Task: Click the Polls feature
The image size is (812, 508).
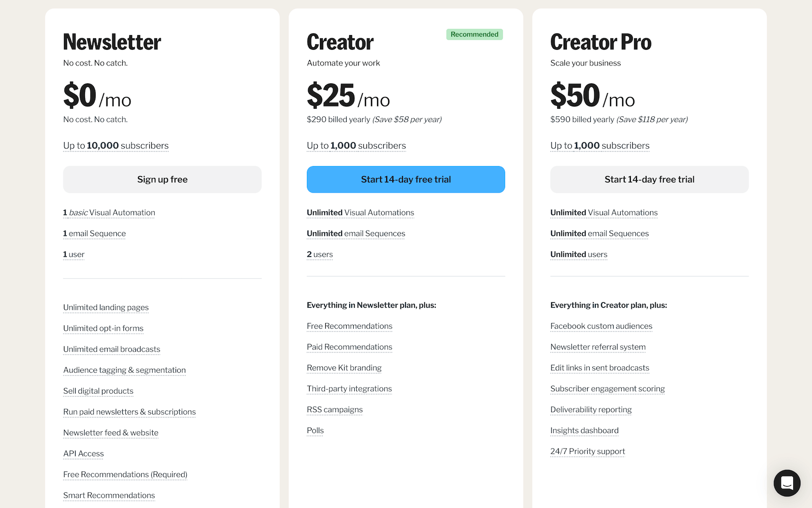Action: tap(315, 430)
